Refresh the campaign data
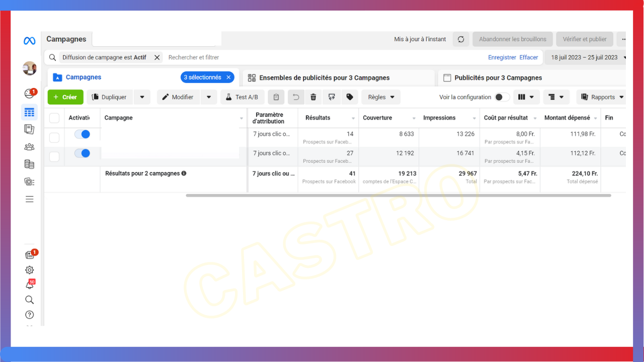Image resolution: width=644 pixels, height=362 pixels. click(461, 39)
